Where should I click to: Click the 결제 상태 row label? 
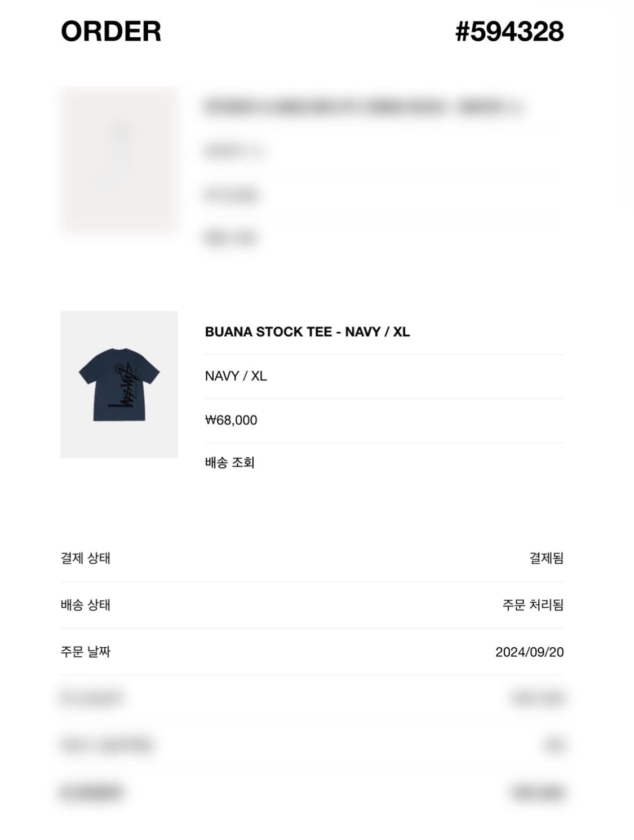point(86,558)
